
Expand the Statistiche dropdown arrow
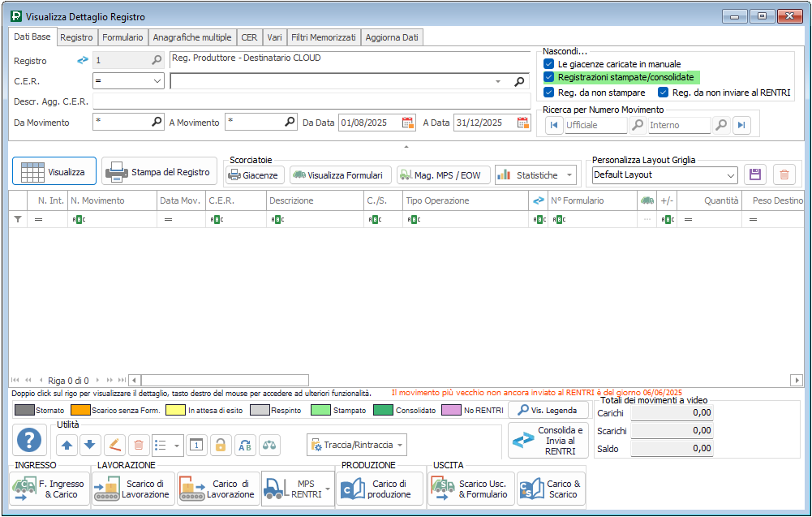point(570,175)
